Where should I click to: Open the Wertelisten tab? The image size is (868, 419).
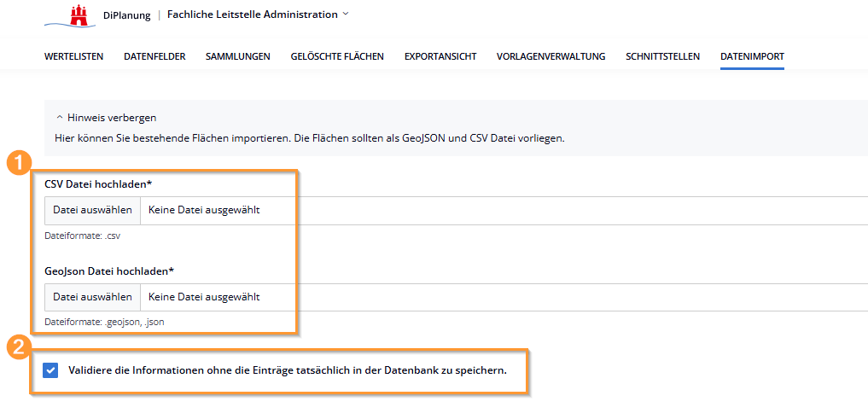click(x=73, y=56)
